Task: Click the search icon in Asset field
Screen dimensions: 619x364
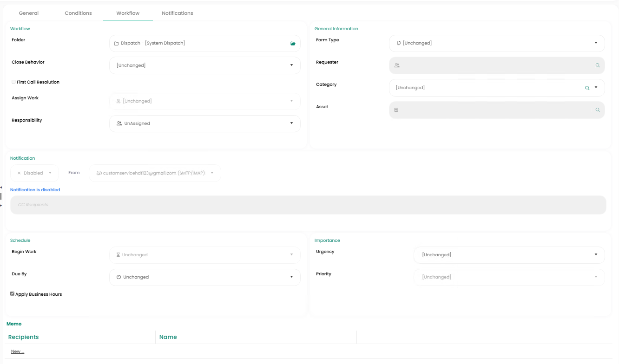Action: pyautogui.click(x=598, y=110)
